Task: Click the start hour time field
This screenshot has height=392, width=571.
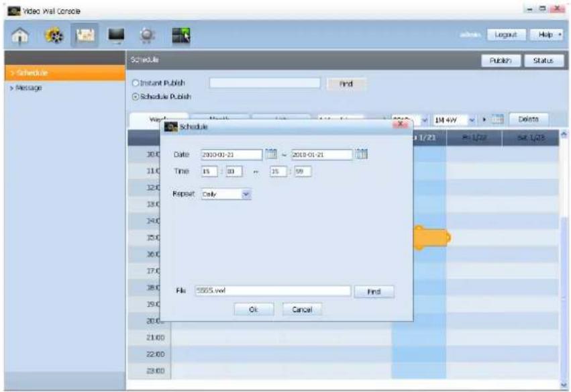Action: point(209,171)
